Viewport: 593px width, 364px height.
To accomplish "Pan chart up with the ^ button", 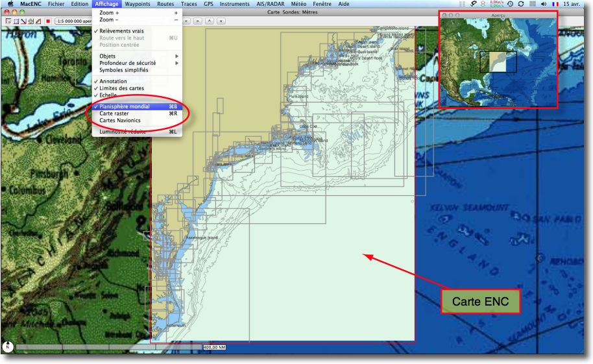I will 210,21.
